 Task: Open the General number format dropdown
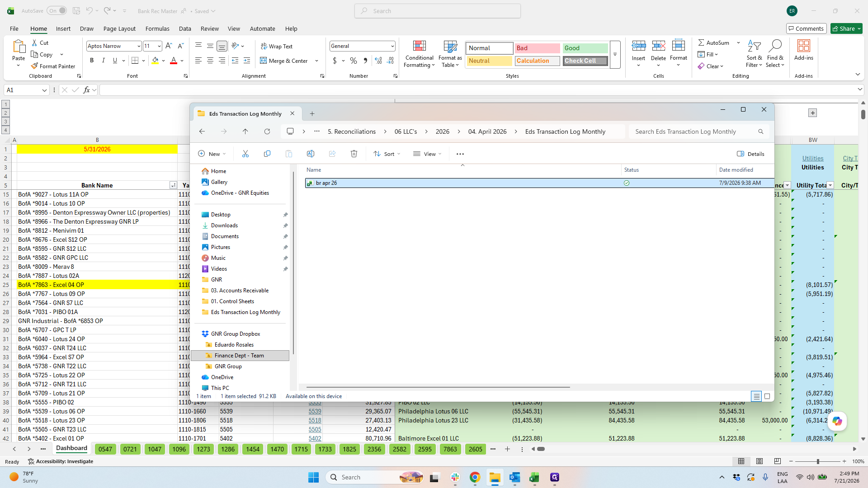pyautogui.click(x=392, y=46)
